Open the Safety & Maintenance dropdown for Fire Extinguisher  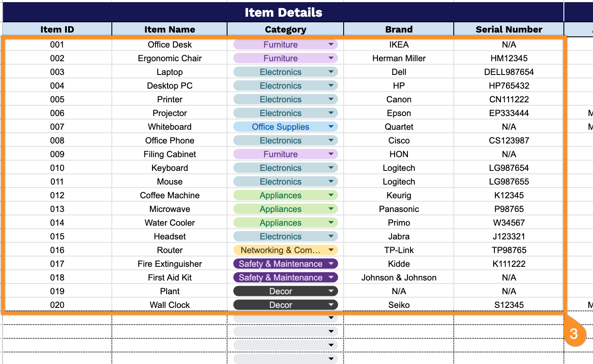(x=332, y=264)
